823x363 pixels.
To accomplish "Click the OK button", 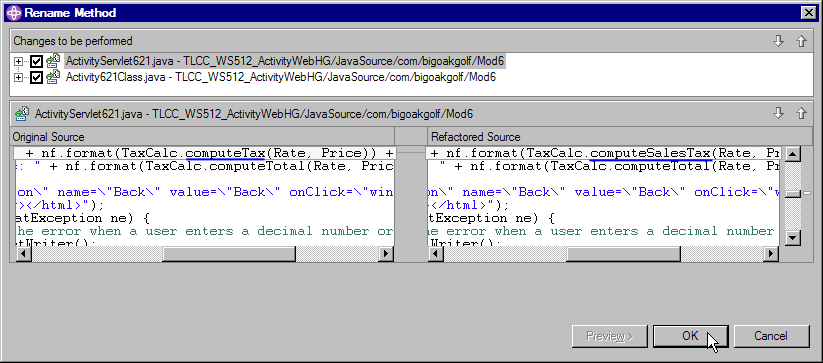I will tap(690, 336).
